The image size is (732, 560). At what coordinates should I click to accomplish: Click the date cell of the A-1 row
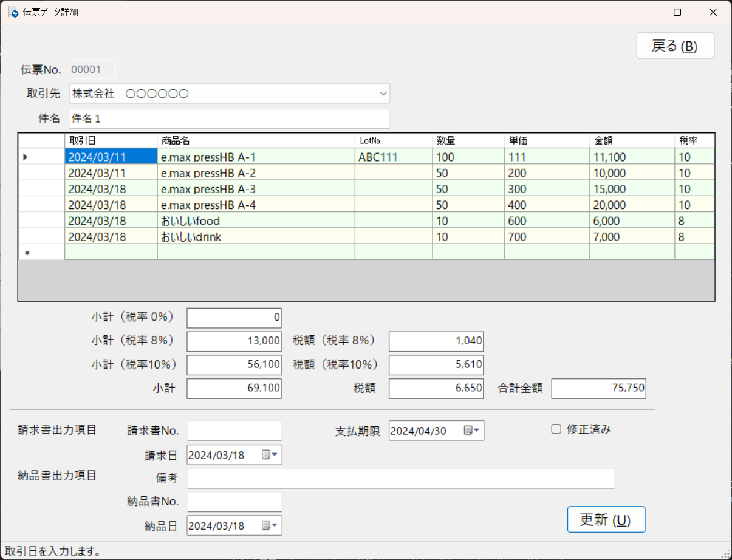111,157
